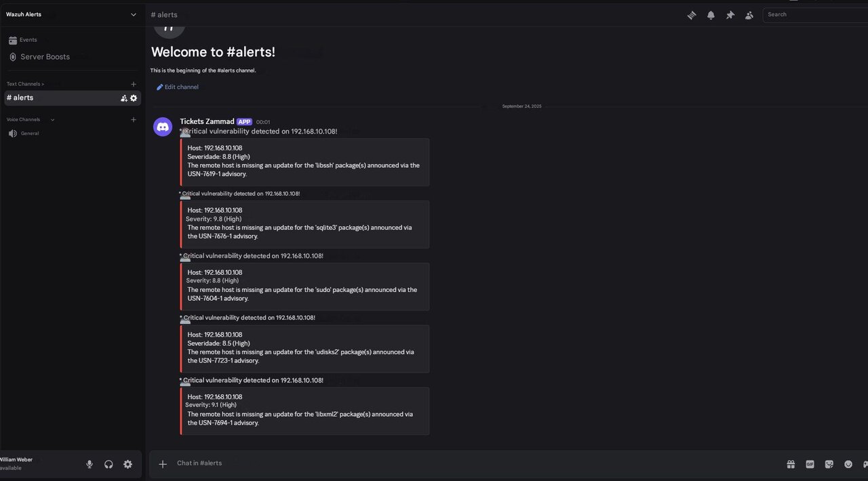Collapse the Text Channels category
Viewport: 868px width, 481px height.
(25, 84)
